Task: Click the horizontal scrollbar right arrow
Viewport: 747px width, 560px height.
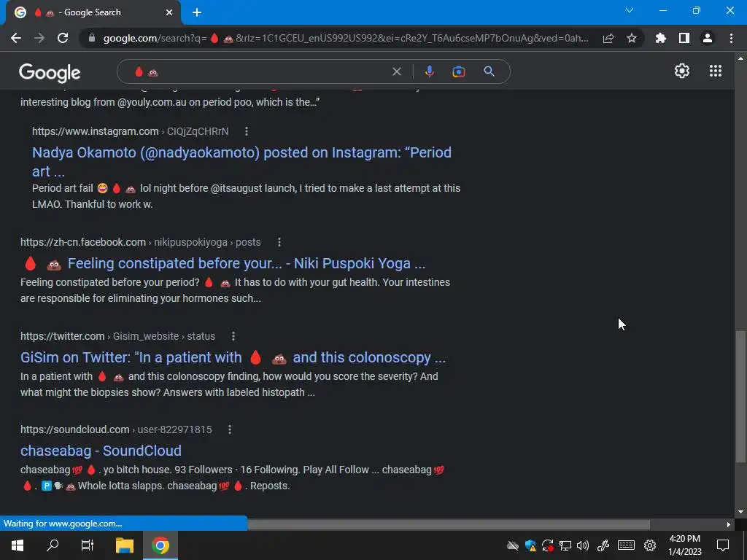Action: point(729,524)
